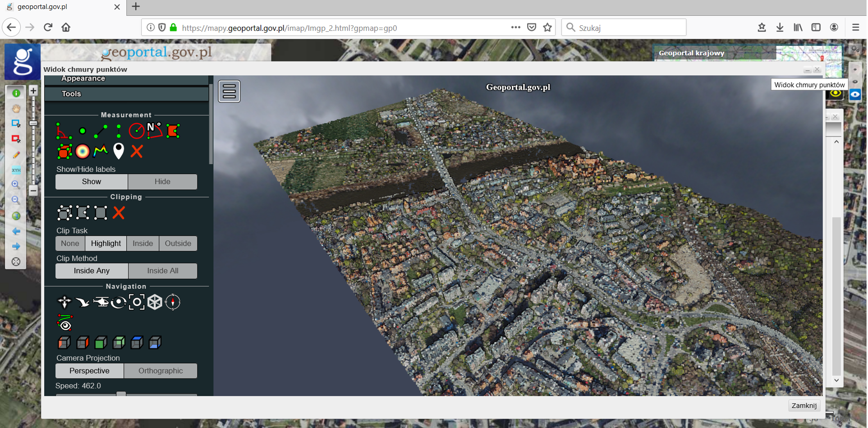Toggle the sidebar hamburger menu

pyautogui.click(x=229, y=92)
